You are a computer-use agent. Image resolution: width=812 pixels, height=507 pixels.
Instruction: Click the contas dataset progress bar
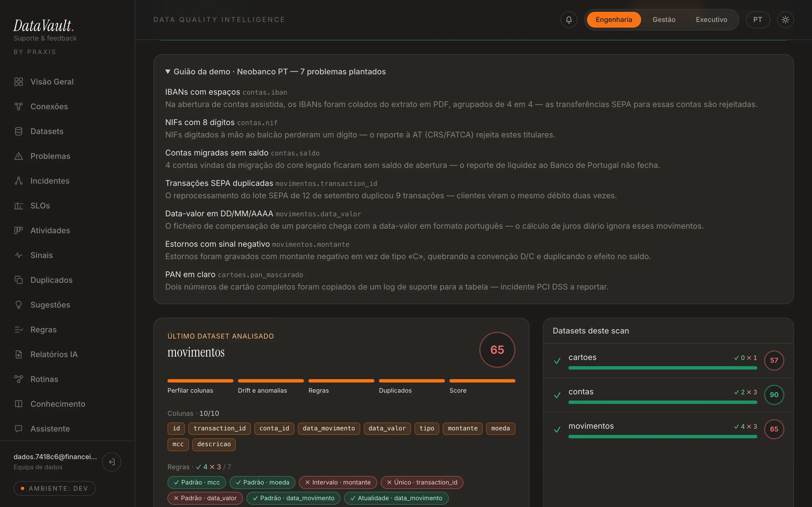pyautogui.click(x=663, y=403)
